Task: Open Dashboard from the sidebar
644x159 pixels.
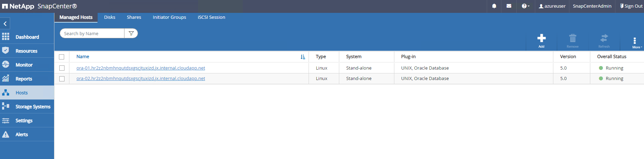Action: tap(27, 37)
